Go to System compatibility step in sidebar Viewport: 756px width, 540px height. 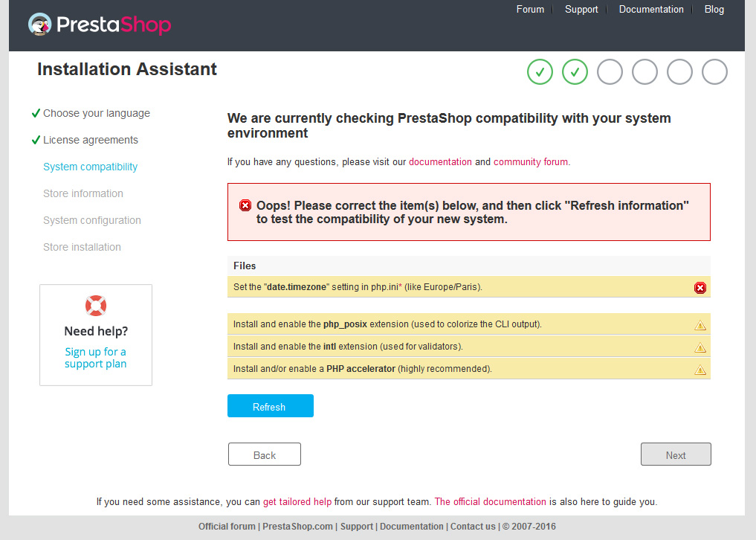tap(90, 167)
